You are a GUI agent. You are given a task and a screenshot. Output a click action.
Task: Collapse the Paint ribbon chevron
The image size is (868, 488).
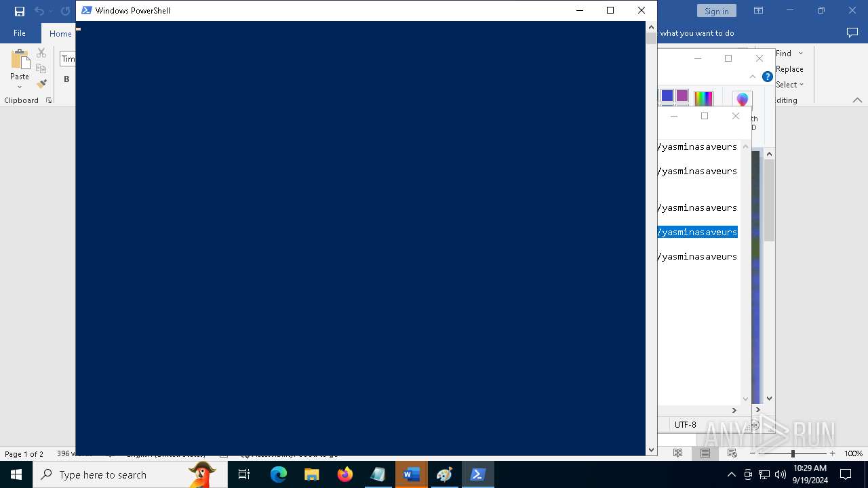(x=753, y=77)
